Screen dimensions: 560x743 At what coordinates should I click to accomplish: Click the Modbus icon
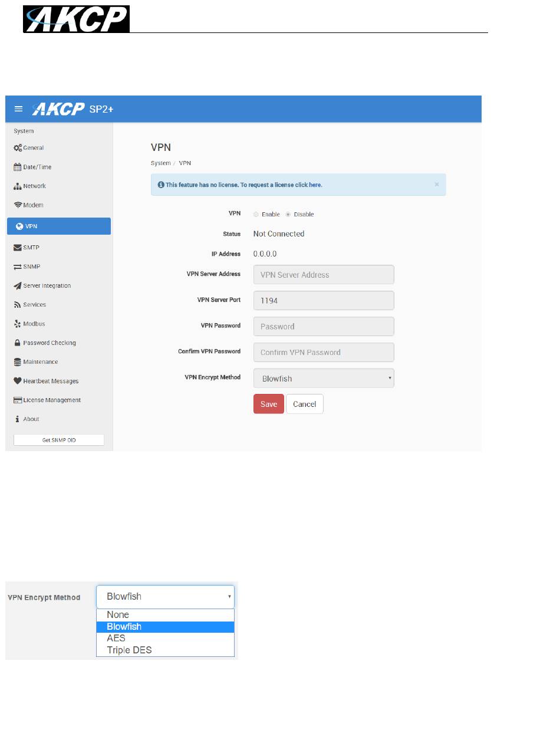click(18, 324)
